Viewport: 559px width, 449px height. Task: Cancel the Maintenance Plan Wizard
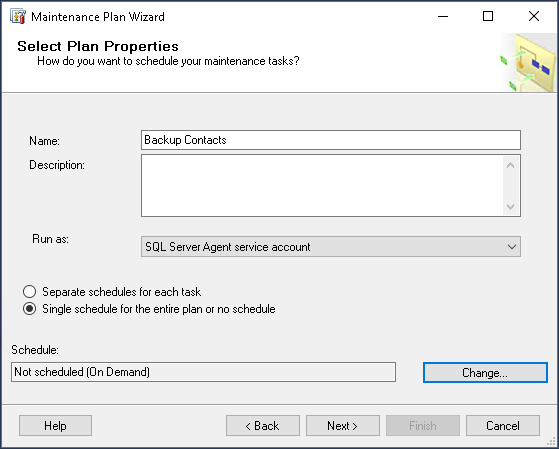point(503,425)
